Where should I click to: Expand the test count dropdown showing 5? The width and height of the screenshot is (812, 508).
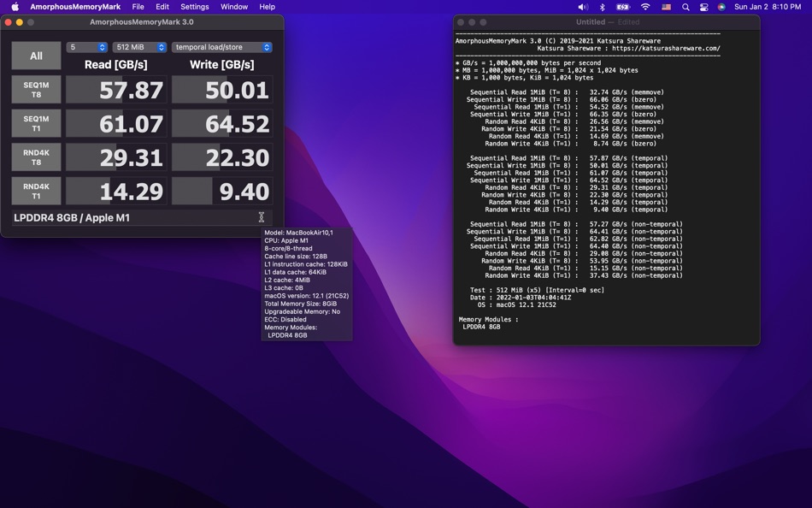point(87,47)
